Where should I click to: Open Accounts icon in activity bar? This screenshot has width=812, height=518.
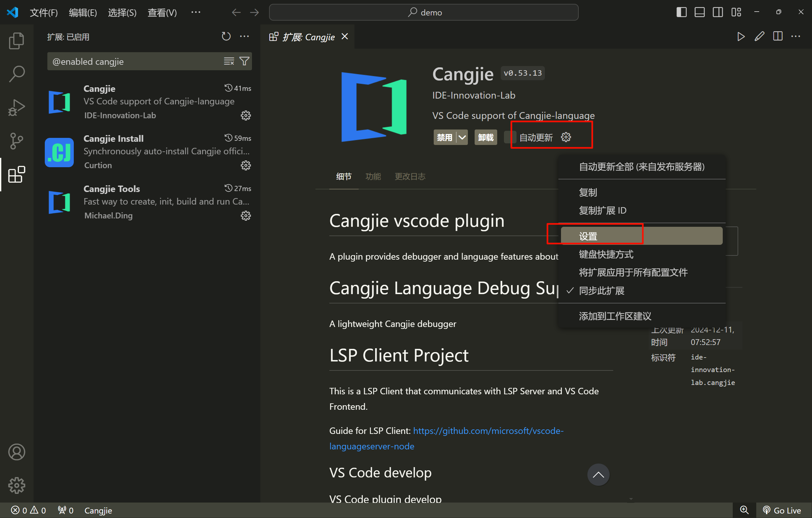pyautogui.click(x=16, y=452)
